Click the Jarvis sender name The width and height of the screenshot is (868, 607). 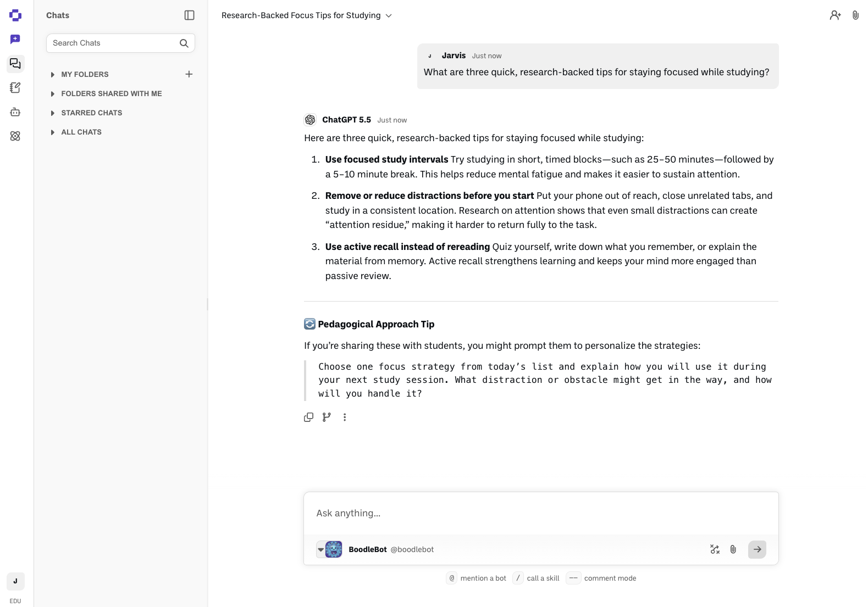point(454,55)
